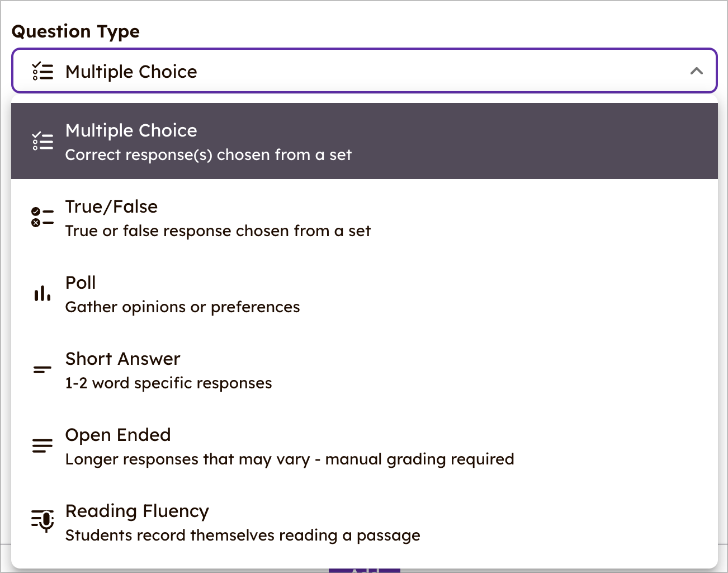Image resolution: width=728 pixels, height=573 pixels.
Task: Click the checklist icon inside the Question Type field
Action: pyautogui.click(x=42, y=71)
